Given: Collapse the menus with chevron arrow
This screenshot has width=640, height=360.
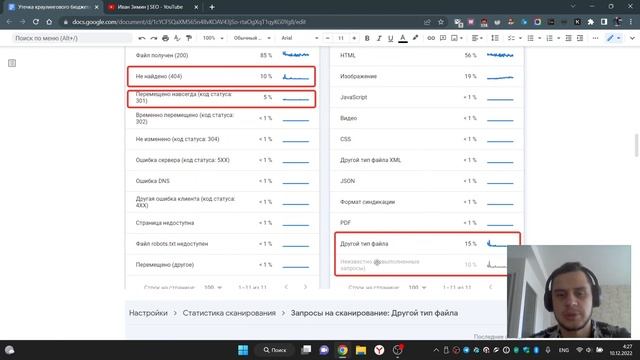Looking at the screenshot, I should pos(632,38).
